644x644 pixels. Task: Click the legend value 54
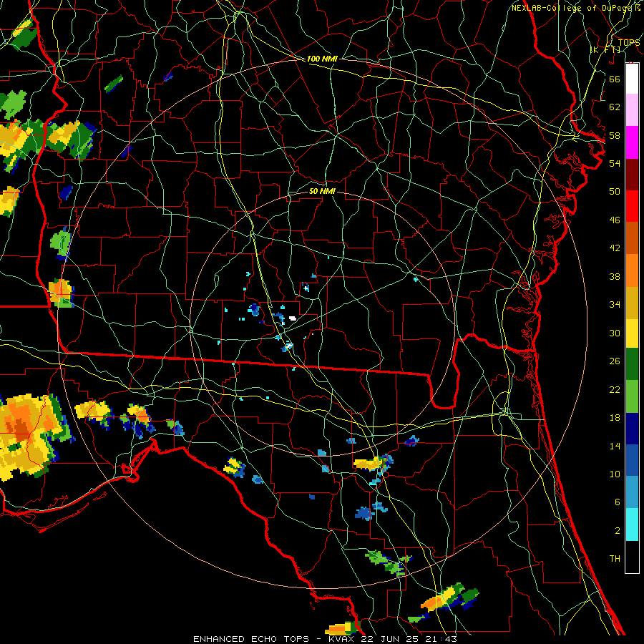pos(615,163)
